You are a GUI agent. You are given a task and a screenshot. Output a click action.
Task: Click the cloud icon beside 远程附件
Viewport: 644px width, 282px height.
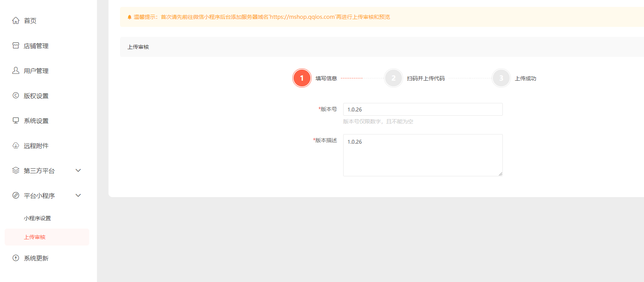16,145
